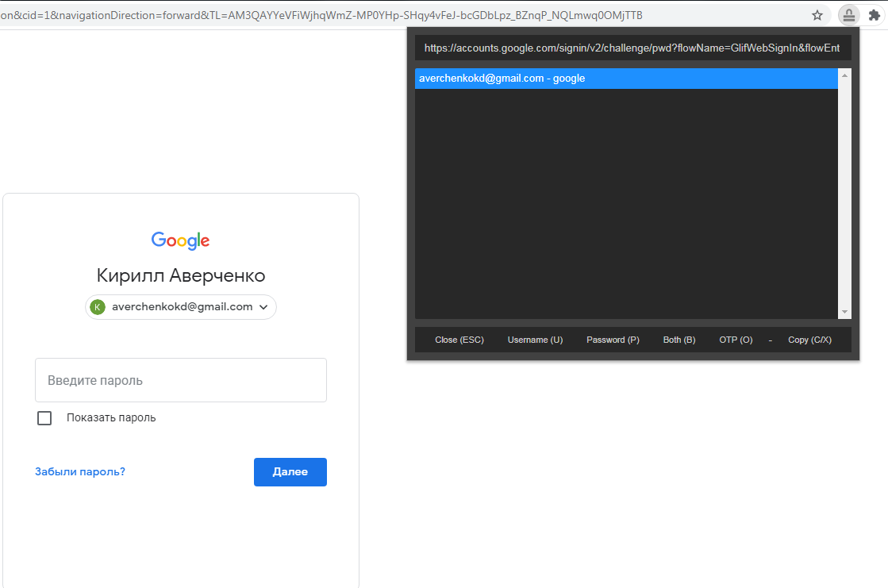The width and height of the screenshot is (888, 588).
Task: Click the entry list scrollbar down arrow
Action: coord(844,312)
